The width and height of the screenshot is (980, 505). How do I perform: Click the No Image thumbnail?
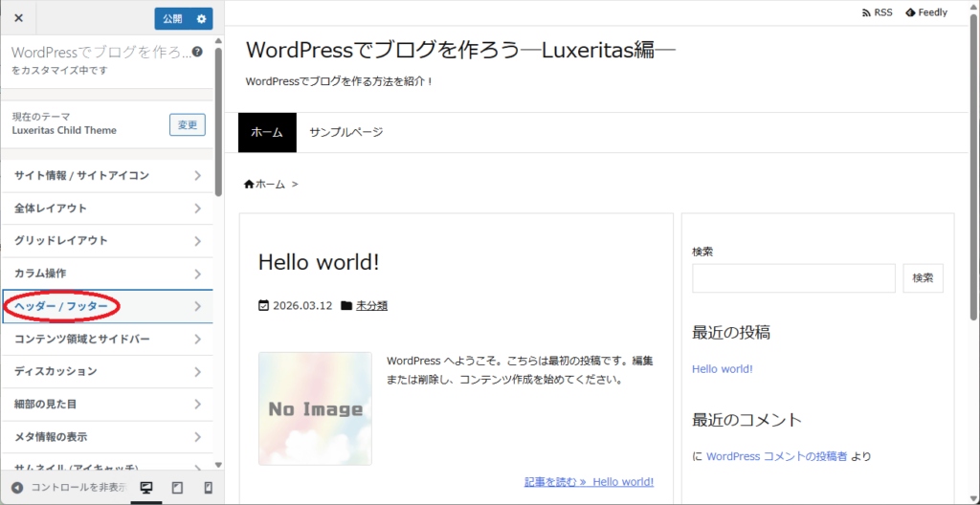tap(315, 408)
